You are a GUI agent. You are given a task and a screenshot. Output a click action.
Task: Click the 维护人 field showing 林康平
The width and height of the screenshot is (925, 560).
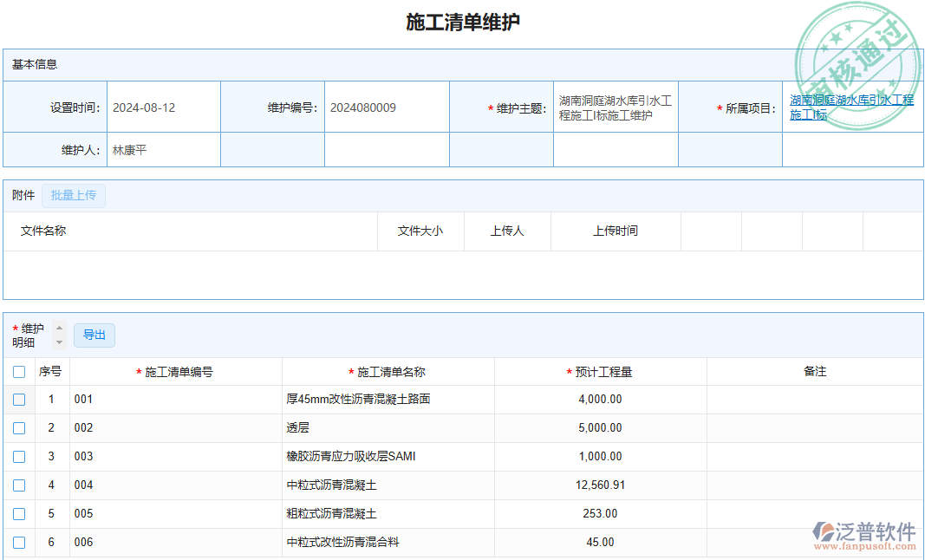click(165, 149)
